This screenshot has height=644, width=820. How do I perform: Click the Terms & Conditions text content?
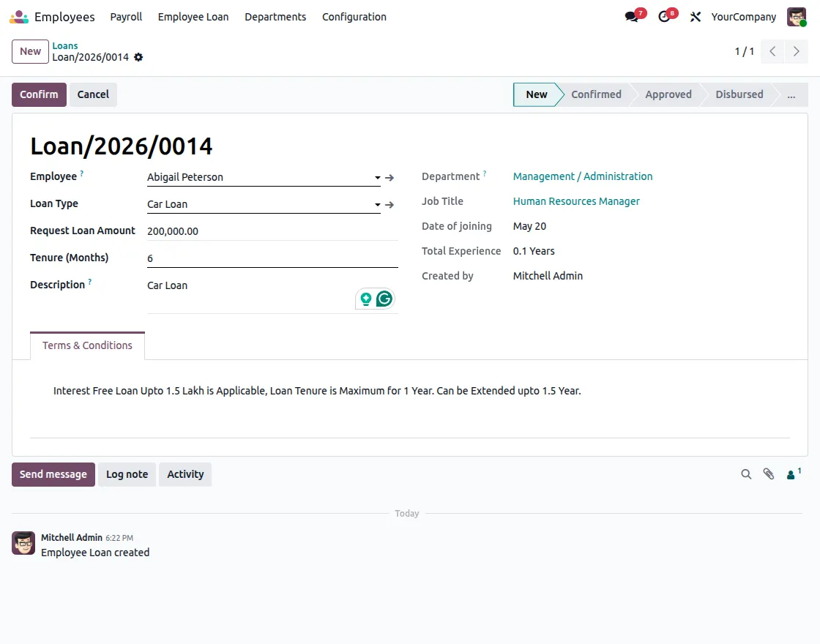[317, 391]
